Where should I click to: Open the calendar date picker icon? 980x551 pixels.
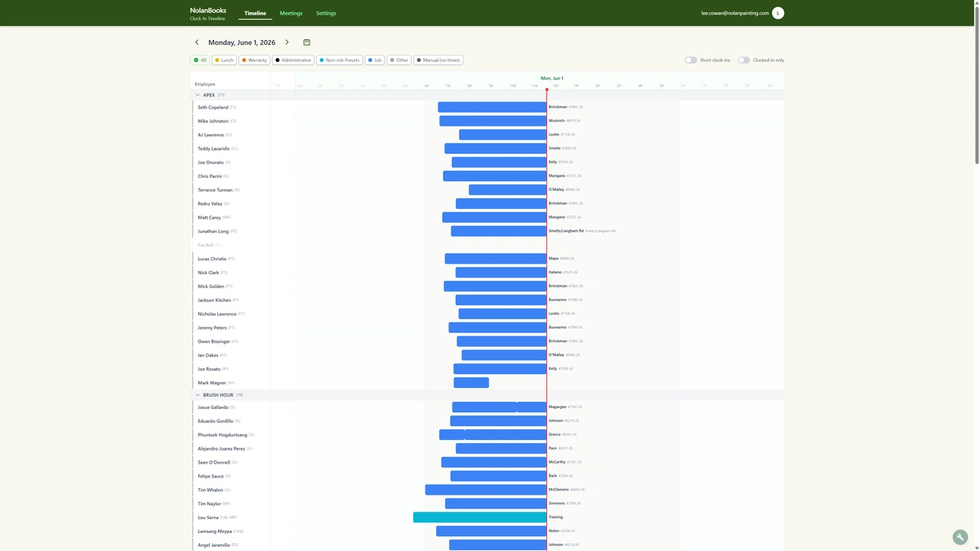(x=306, y=42)
